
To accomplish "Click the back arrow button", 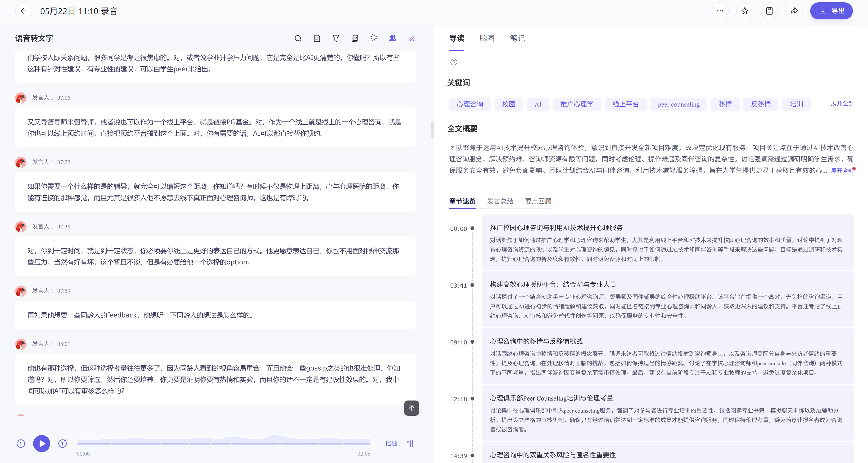I will pos(24,11).
